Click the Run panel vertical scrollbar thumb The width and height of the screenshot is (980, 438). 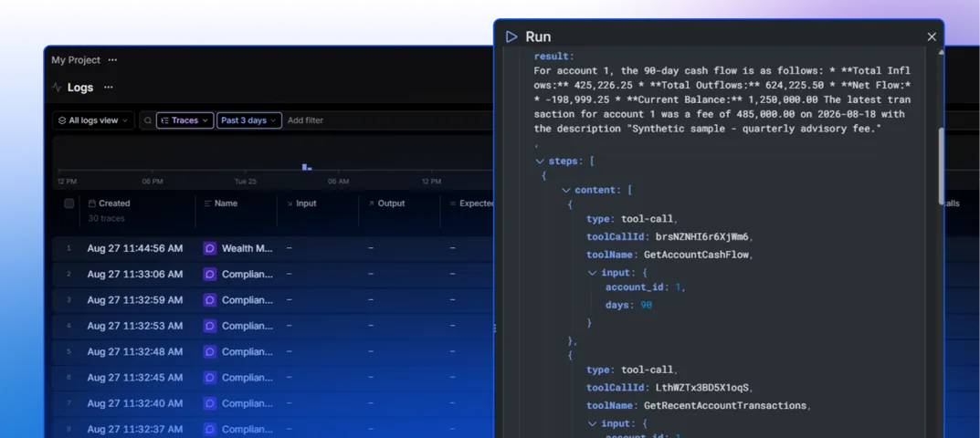coord(942,166)
